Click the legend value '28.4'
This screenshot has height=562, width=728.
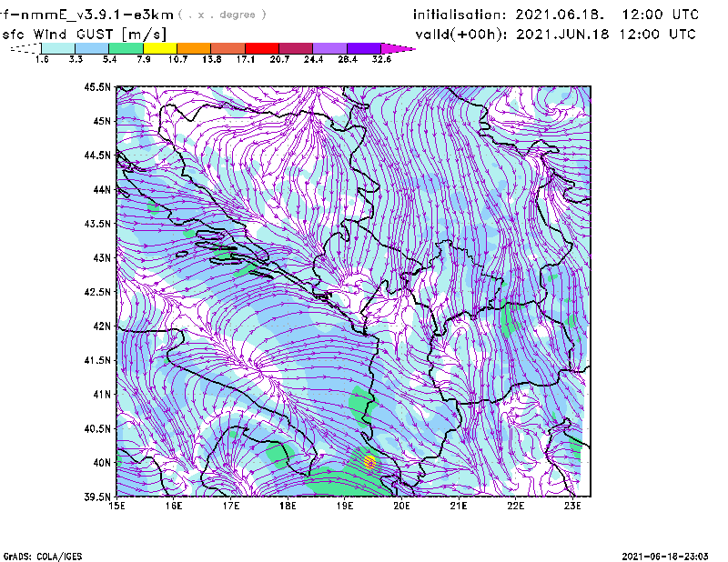(348, 59)
